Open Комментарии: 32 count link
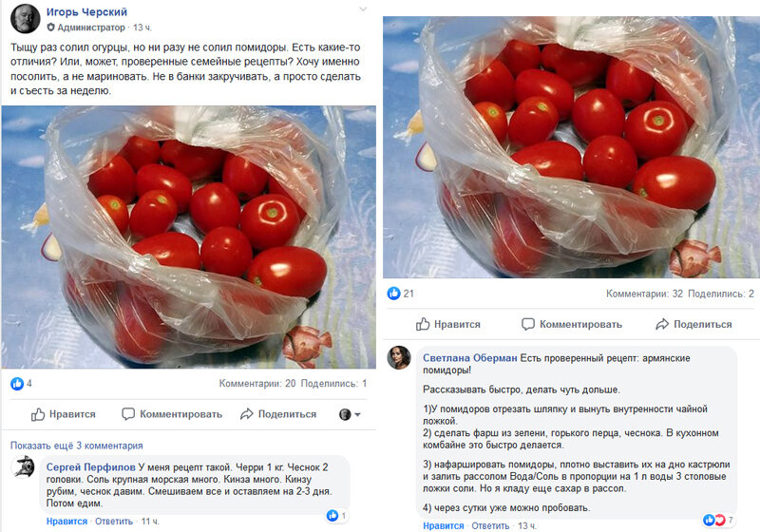The width and height of the screenshot is (760, 532). point(644,294)
